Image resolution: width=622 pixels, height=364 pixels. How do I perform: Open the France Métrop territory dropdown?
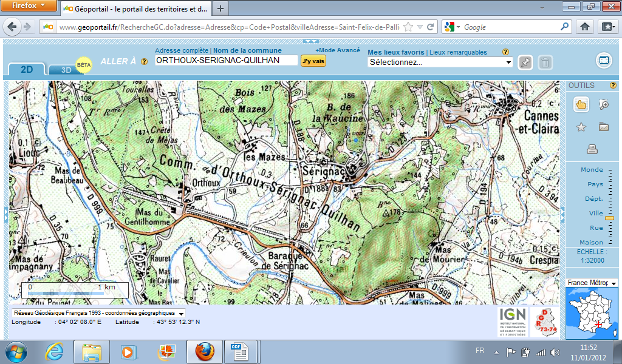(x=592, y=283)
